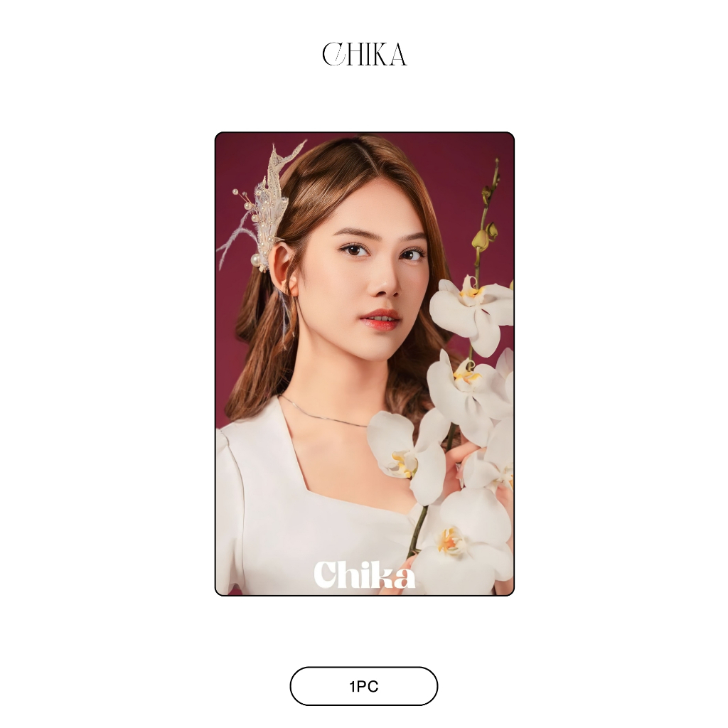Click the CHIKA logo at top
This screenshot has width=728, height=728.
point(365,54)
